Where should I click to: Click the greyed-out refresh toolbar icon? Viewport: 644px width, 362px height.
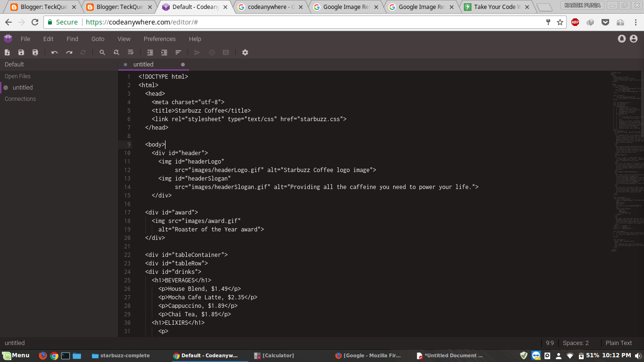83,52
